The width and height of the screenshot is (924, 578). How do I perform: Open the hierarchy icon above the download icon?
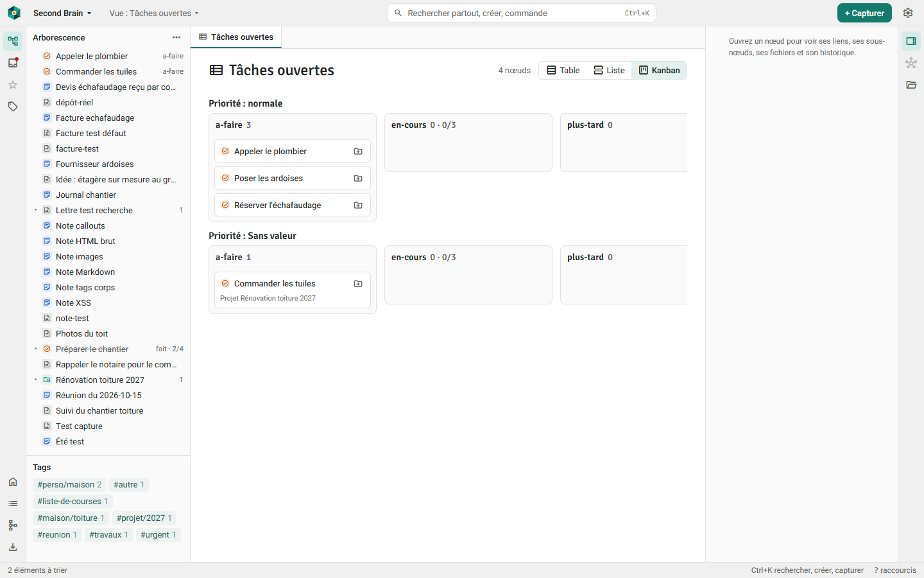pos(13,525)
